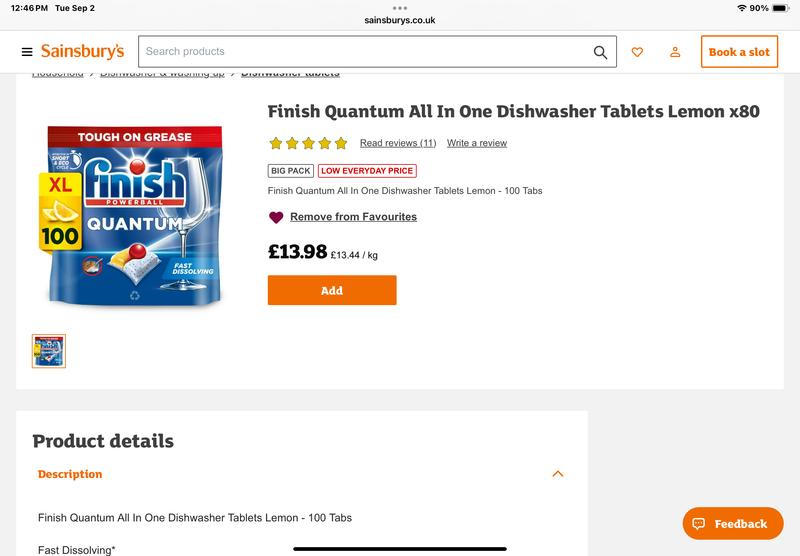Open the account profile icon

[x=675, y=52]
